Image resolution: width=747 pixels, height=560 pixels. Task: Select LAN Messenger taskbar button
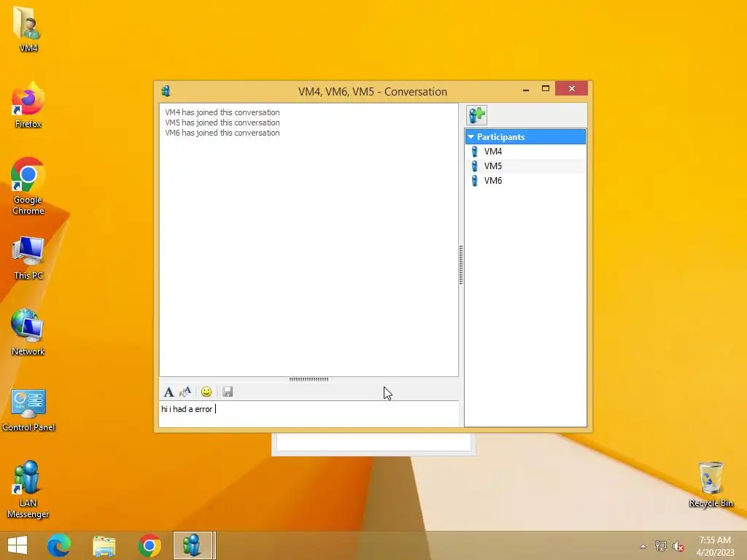pos(194,545)
